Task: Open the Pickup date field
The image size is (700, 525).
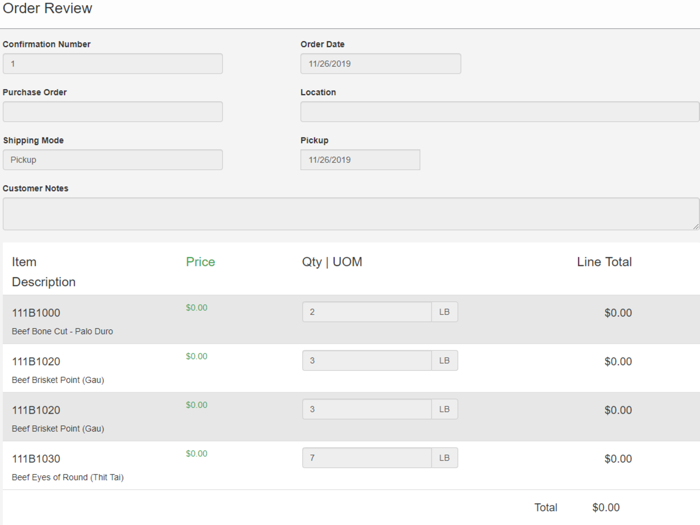Action: tap(360, 160)
